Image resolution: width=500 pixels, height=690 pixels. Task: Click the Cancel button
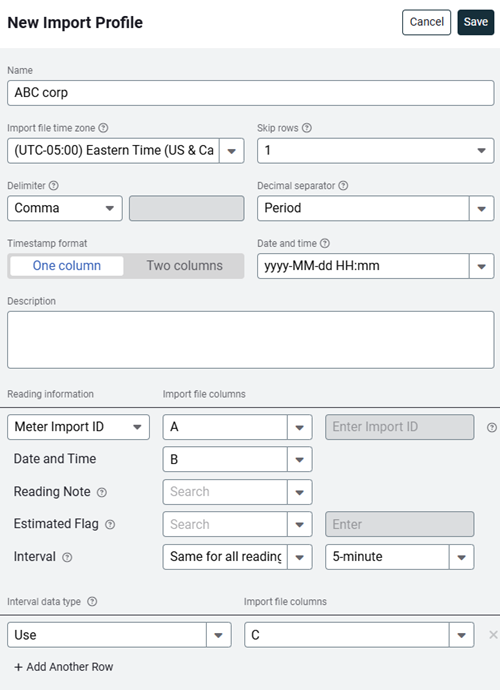[426, 22]
